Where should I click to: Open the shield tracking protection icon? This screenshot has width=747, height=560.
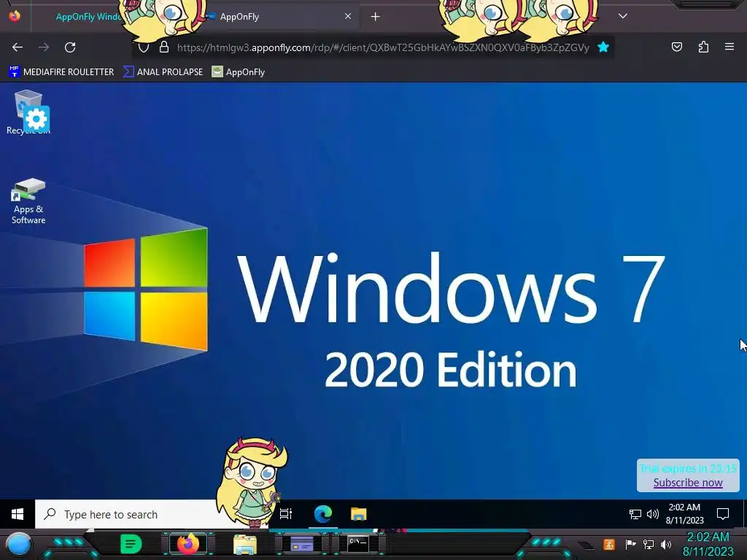tap(144, 47)
